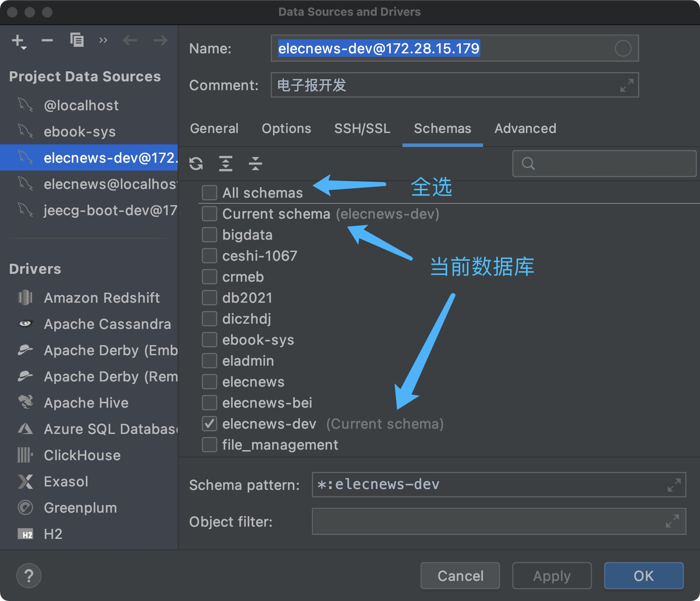Select Amazon Redshift driver
Image resolution: width=700 pixels, height=601 pixels.
pyautogui.click(x=89, y=298)
